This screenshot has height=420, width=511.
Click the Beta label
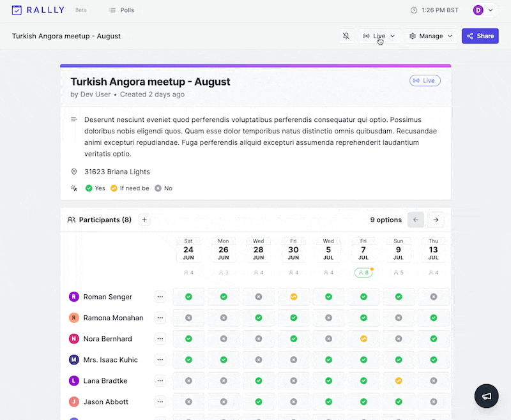[81, 11]
